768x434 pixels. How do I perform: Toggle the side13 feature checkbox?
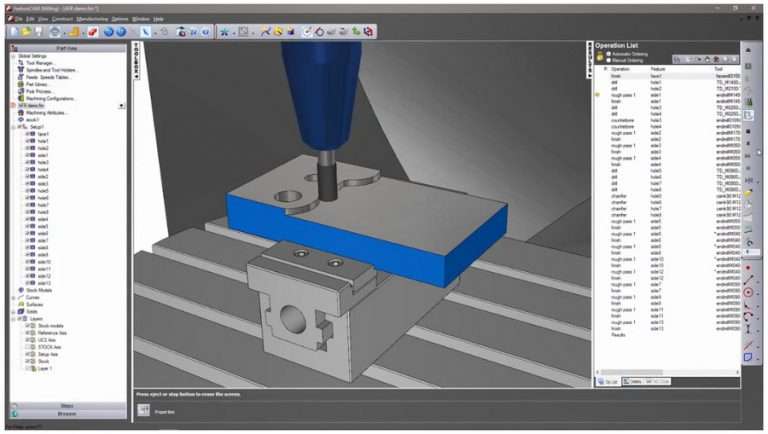[x=27, y=283]
